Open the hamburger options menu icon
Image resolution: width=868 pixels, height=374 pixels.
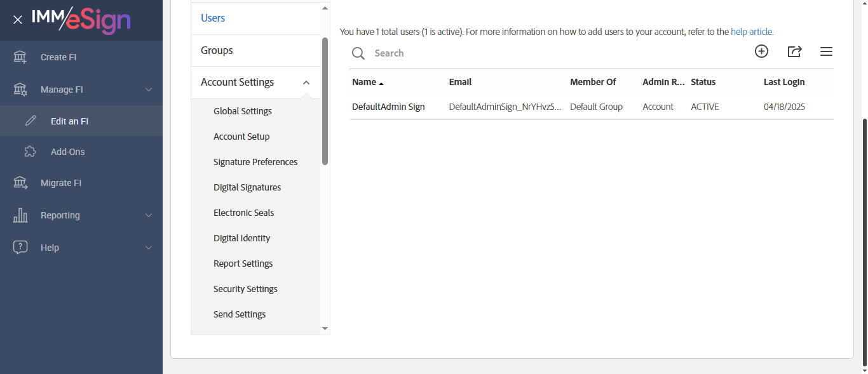pyautogui.click(x=826, y=52)
